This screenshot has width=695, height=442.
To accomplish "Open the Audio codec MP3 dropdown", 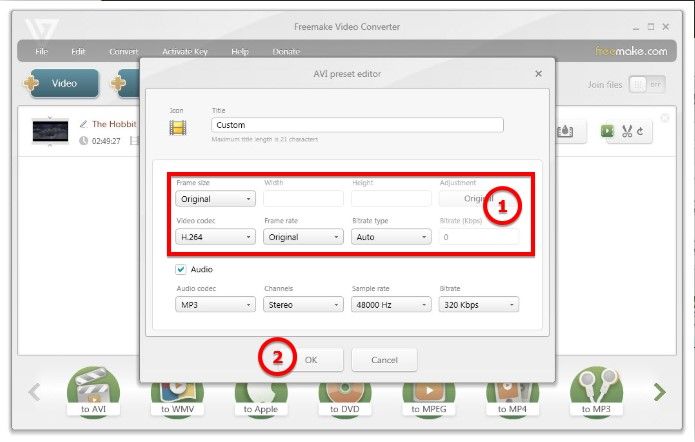I will [214, 305].
